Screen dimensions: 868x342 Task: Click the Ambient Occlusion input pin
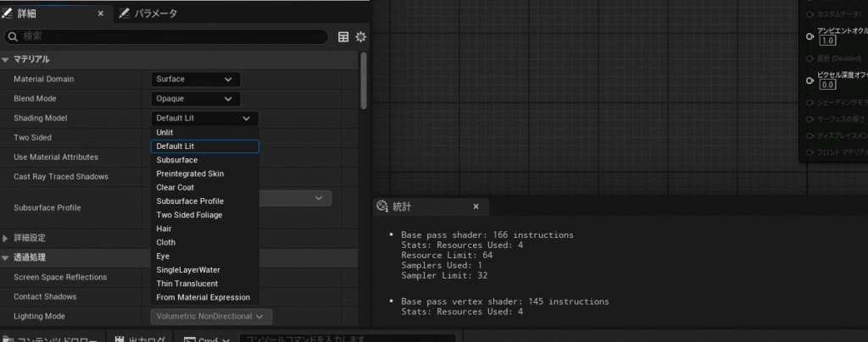coord(810,36)
